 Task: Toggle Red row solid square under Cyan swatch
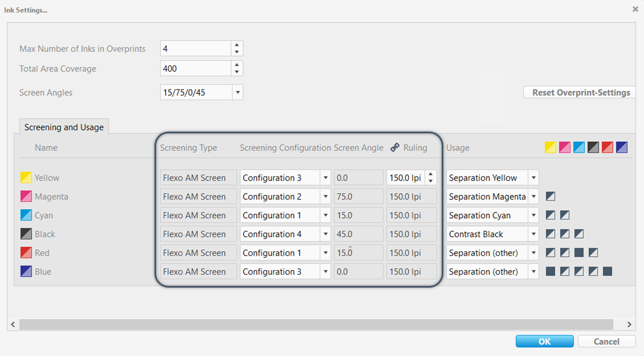(578, 252)
